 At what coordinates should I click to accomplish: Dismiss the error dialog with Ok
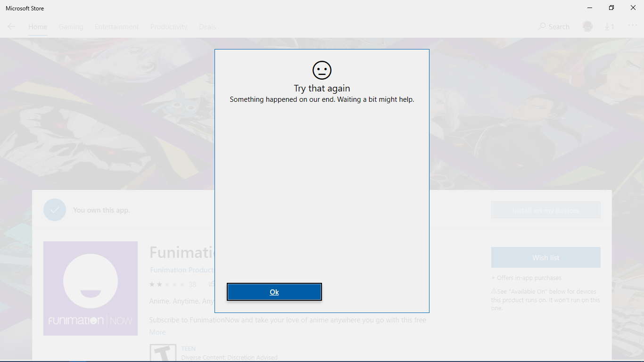(274, 292)
